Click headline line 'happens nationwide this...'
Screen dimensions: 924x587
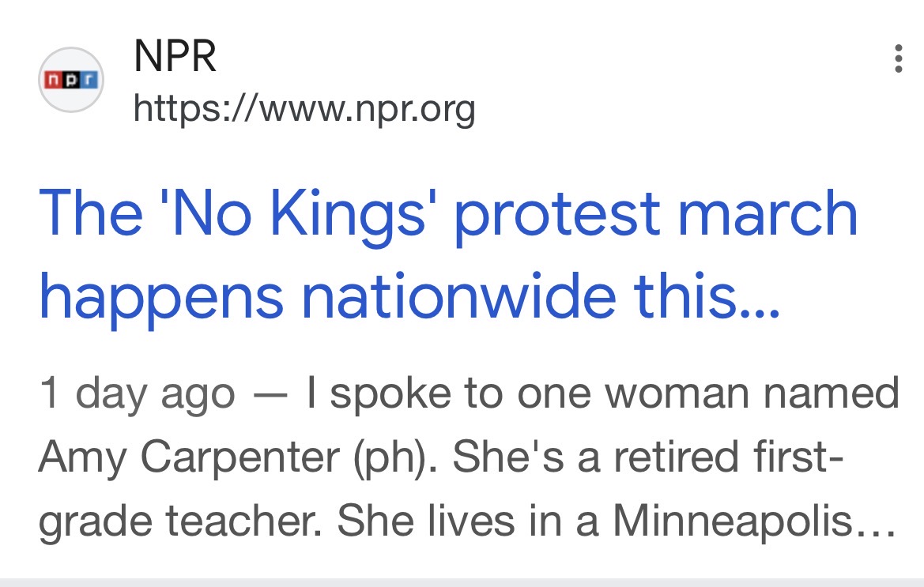pos(408,297)
